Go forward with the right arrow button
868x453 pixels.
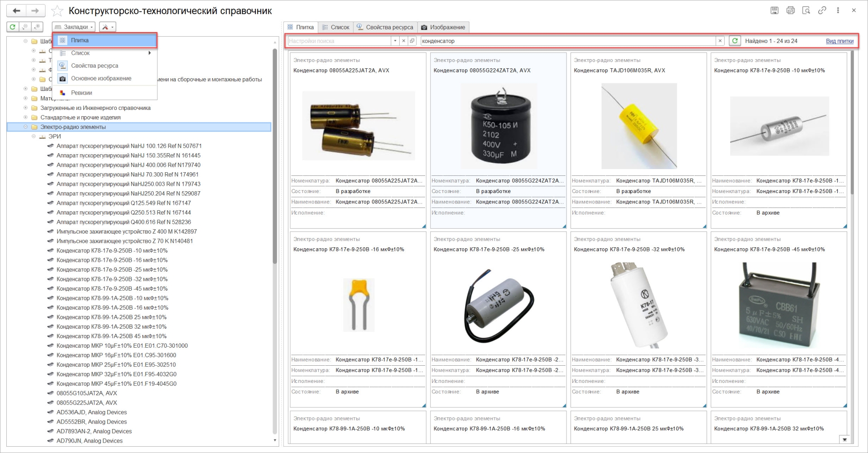pos(35,10)
